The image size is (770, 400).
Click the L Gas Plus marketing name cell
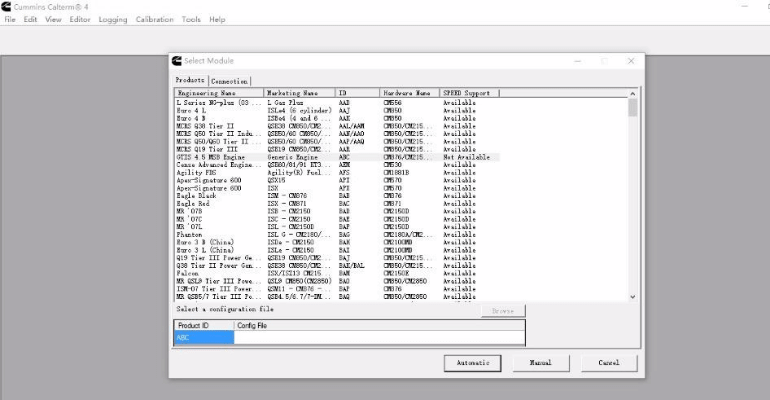285,103
